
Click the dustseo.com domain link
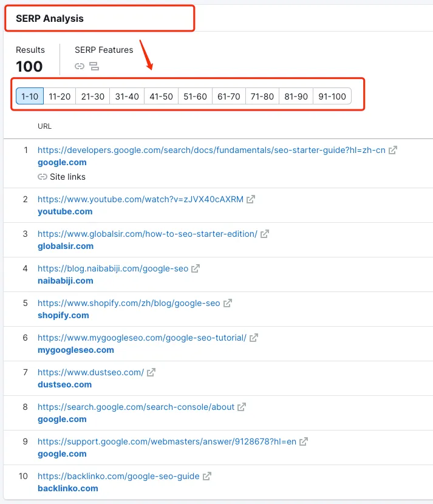click(x=64, y=384)
